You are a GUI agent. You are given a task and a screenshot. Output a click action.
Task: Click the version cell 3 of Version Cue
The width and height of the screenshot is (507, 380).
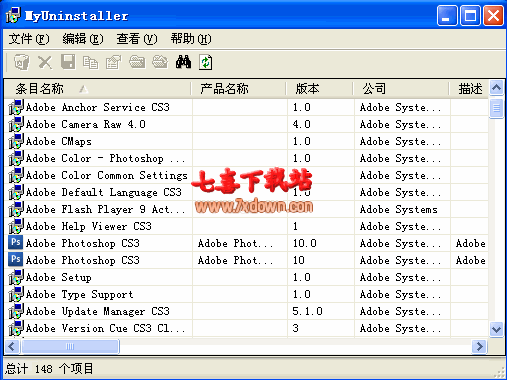(295, 328)
